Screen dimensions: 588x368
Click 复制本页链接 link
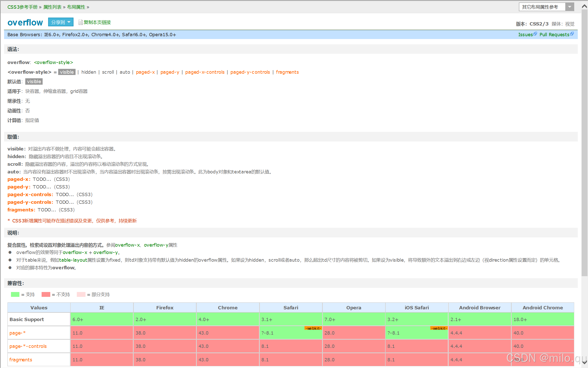tap(97, 22)
